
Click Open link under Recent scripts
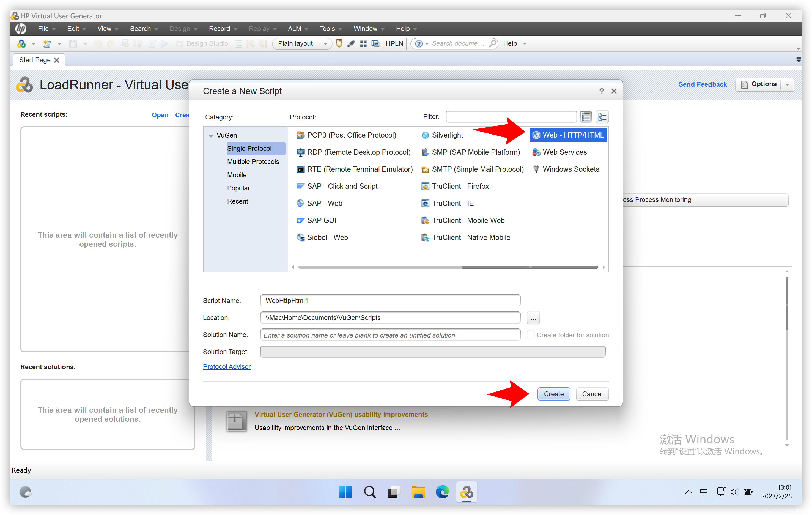coord(160,115)
